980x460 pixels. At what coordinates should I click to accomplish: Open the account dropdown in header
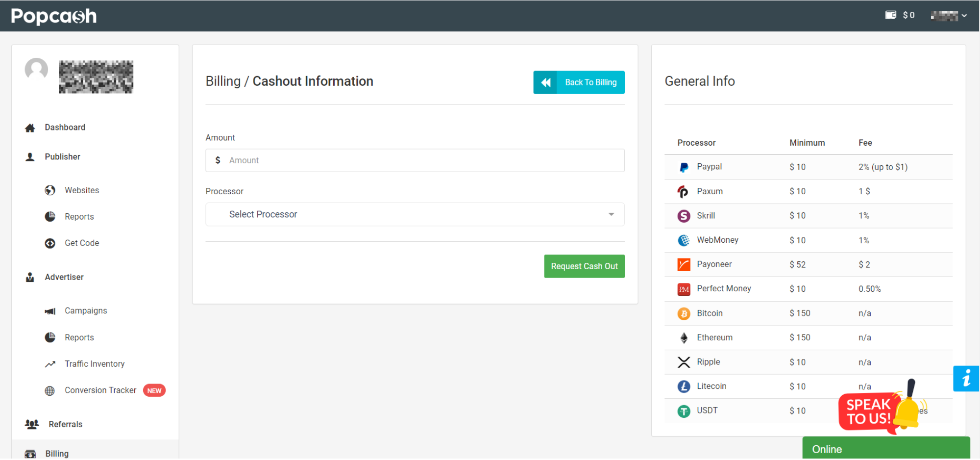949,16
